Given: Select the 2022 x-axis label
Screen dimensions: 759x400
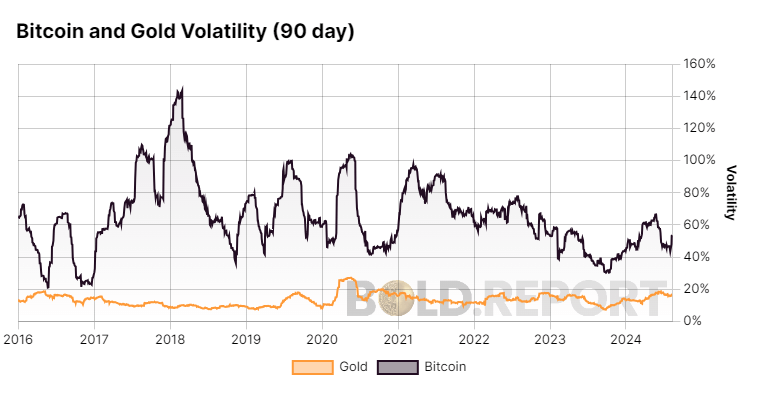Looking at the screenshot, I should pos(474,338).
